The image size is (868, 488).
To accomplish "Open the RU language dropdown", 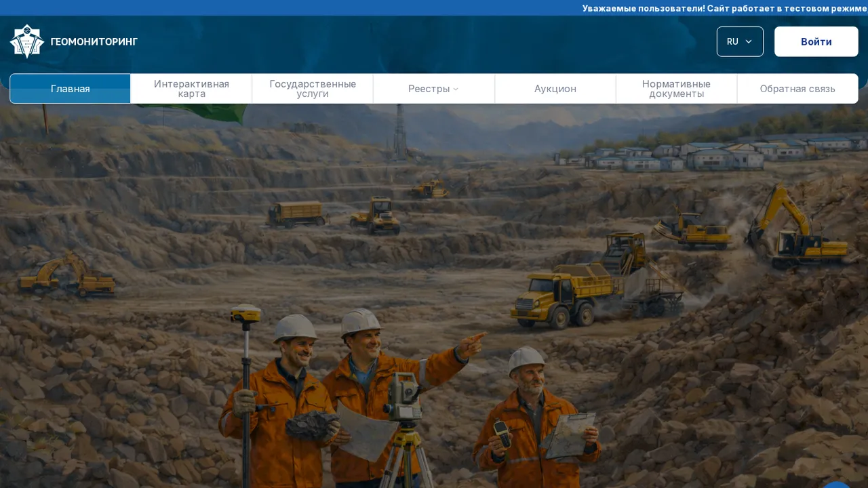I will [740, 41].
